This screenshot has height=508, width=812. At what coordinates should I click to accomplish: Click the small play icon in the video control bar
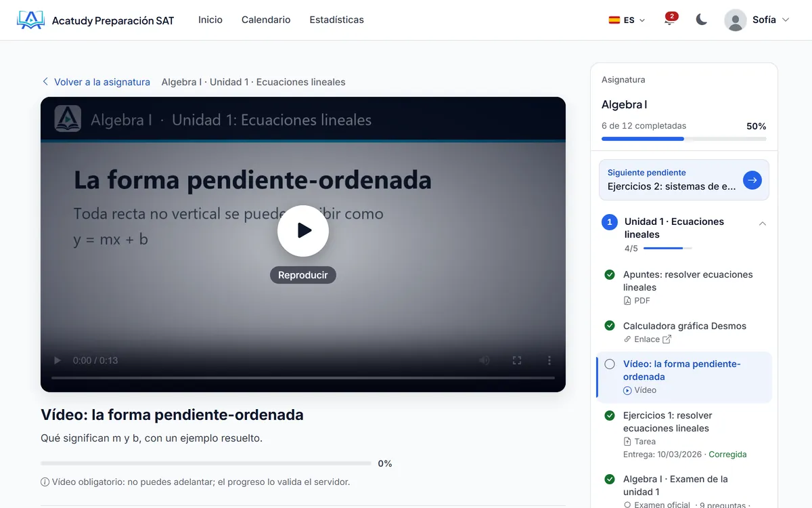[x=58, y=360]
